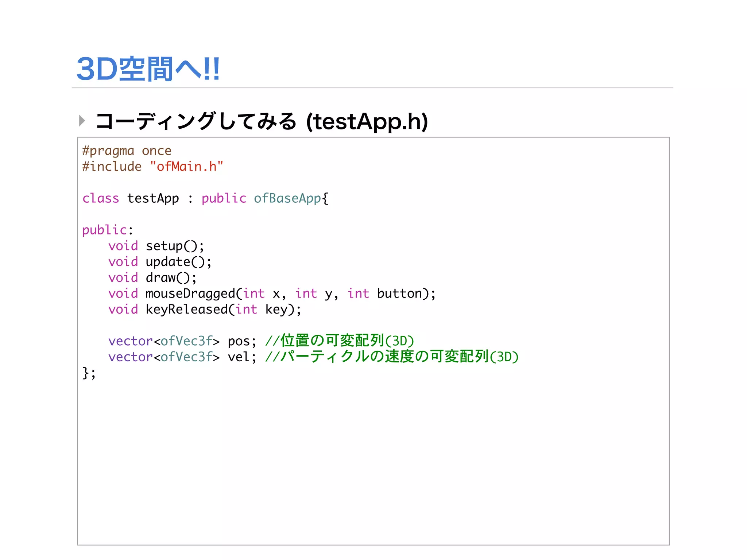Click 'vector<ofVec3f> vel;' declaration

coord(182,357)
